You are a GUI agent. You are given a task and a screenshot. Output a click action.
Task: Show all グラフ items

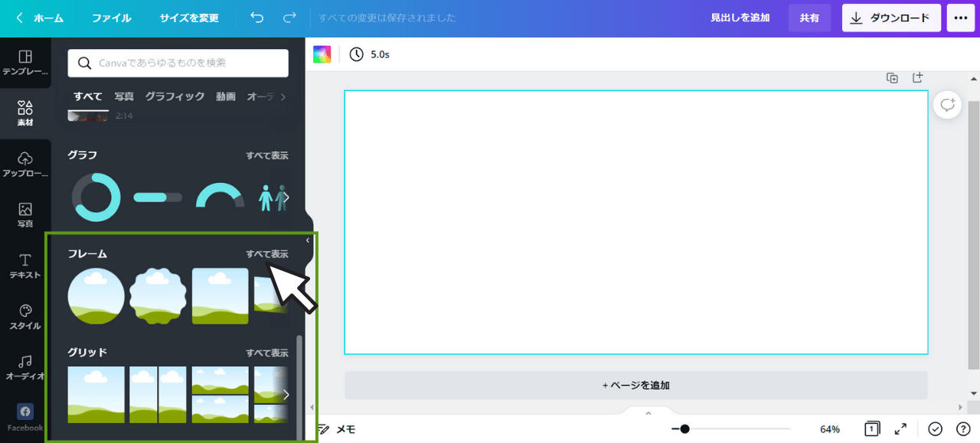click(x=267, y=155)
